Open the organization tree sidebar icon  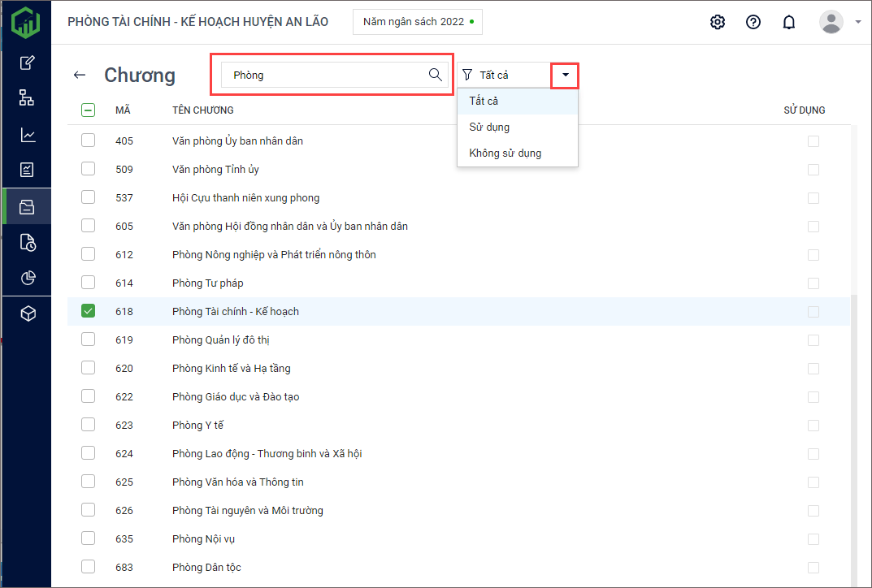[x=28, y=98]
